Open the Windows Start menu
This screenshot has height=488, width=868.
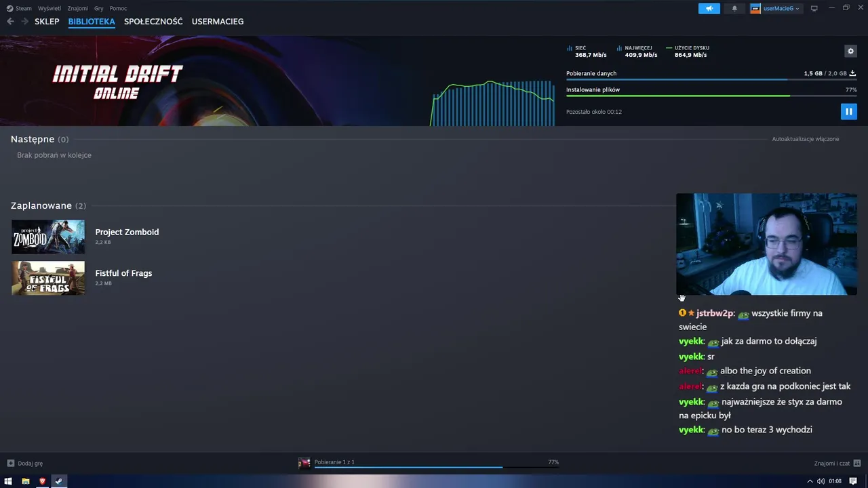(x=8, y=481)
